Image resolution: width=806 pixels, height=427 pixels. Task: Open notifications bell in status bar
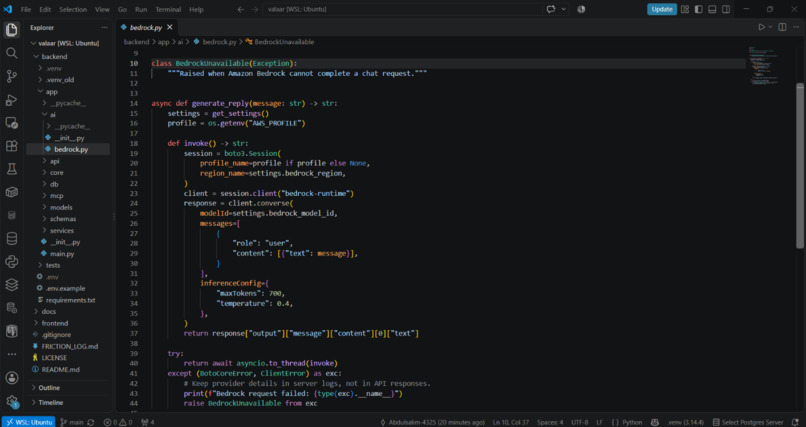tap(796, 422)
